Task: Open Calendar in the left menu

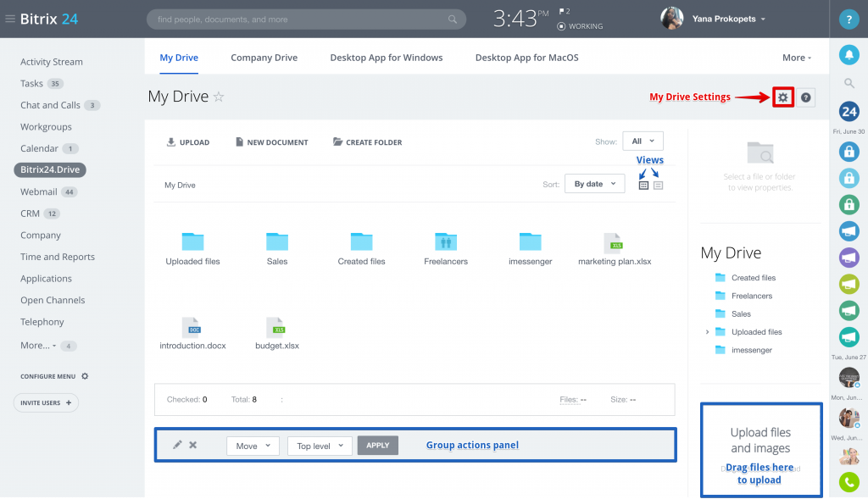Action: click(39, 148)
